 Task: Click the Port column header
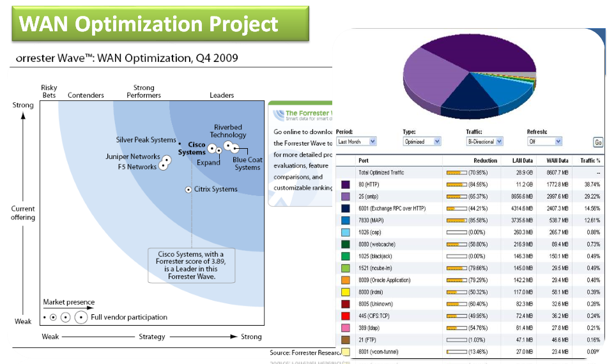[x=363, y=160]
